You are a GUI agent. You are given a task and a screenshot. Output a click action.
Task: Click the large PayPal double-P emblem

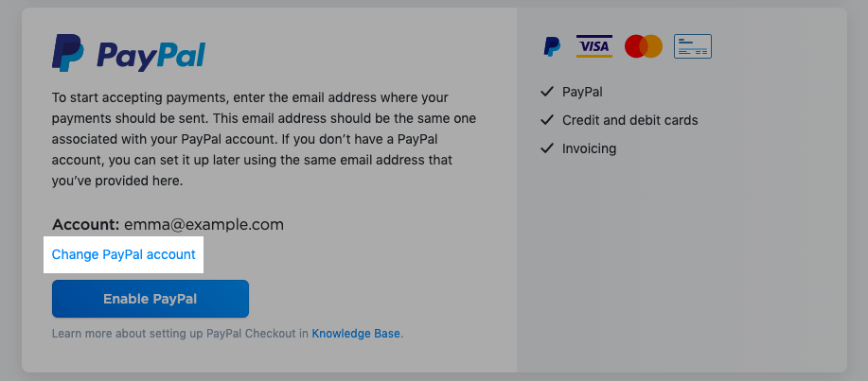pos(68,53)
